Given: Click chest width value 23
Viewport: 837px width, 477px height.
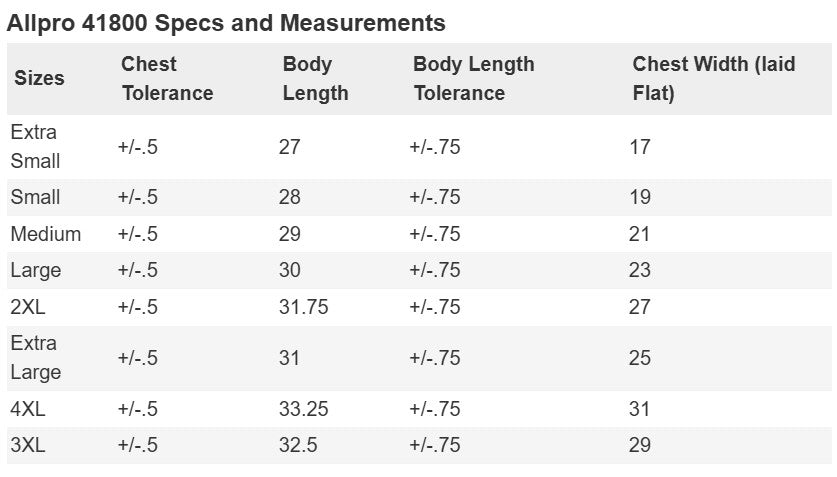Looking at the screenshot, I should 639,270.
